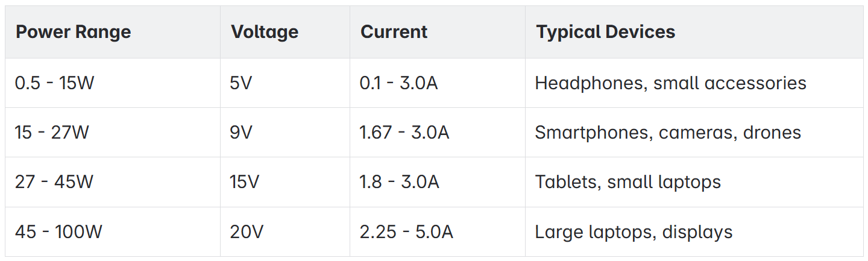Click the Power Range column header
Image resolution: width=868 pixels, height=261 pixels.
(73, 32)
